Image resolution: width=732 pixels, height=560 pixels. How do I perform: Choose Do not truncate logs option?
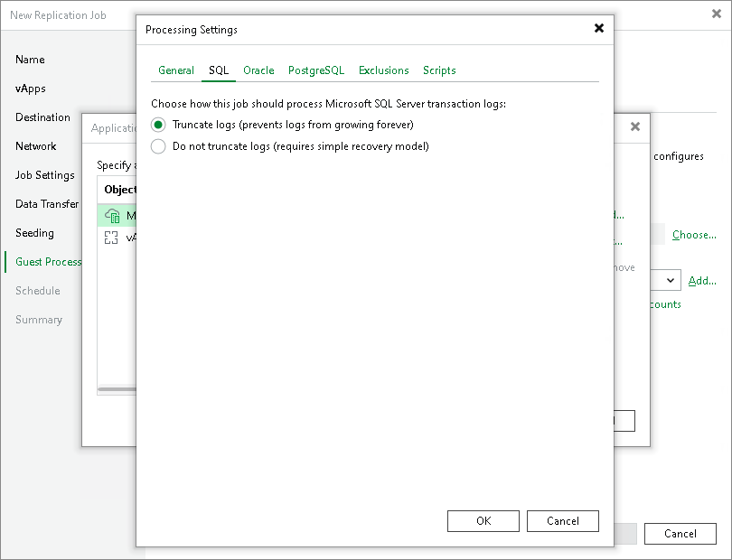point(158,146)
